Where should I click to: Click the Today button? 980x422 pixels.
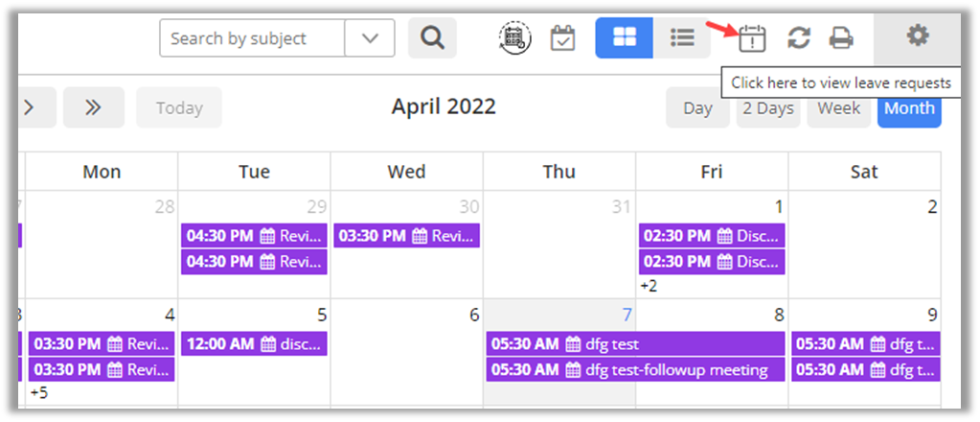[179, 107]
